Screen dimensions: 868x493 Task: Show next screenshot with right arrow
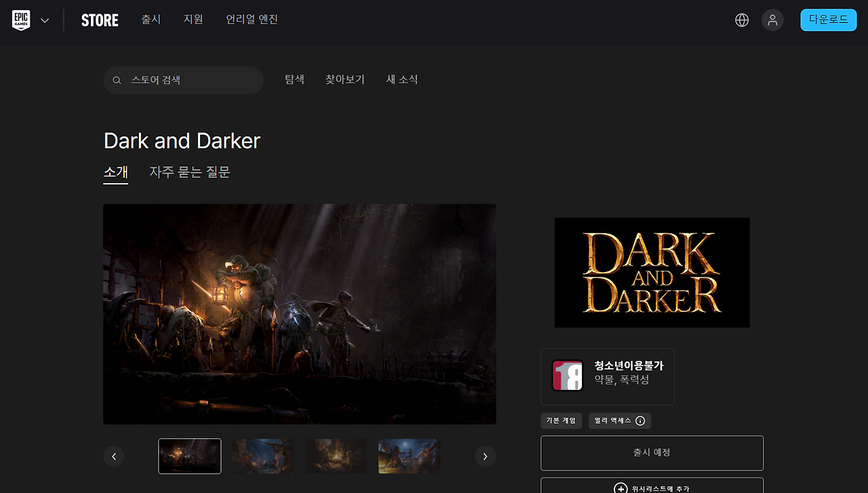(485, 456)
